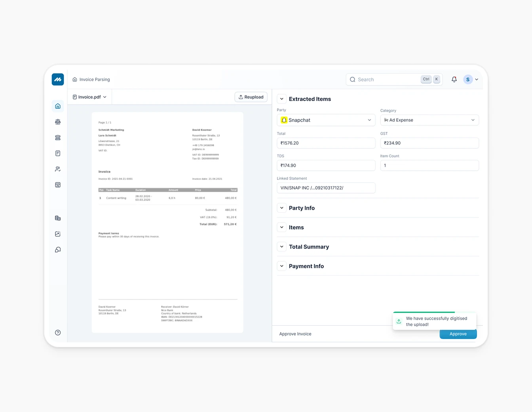Open the notifications bell icon
532x412 pixels.
click(454, 79)
